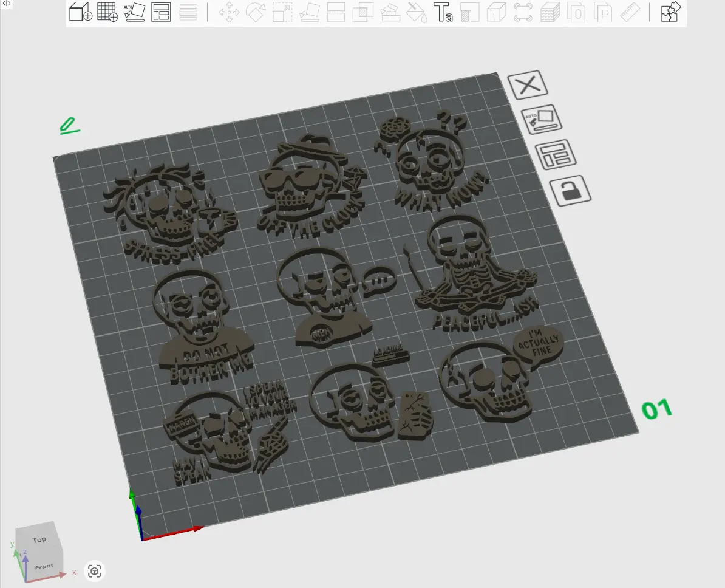The image size is (725, 588).
Task: Click the document icon labeled 0
Action: point(577,12)
